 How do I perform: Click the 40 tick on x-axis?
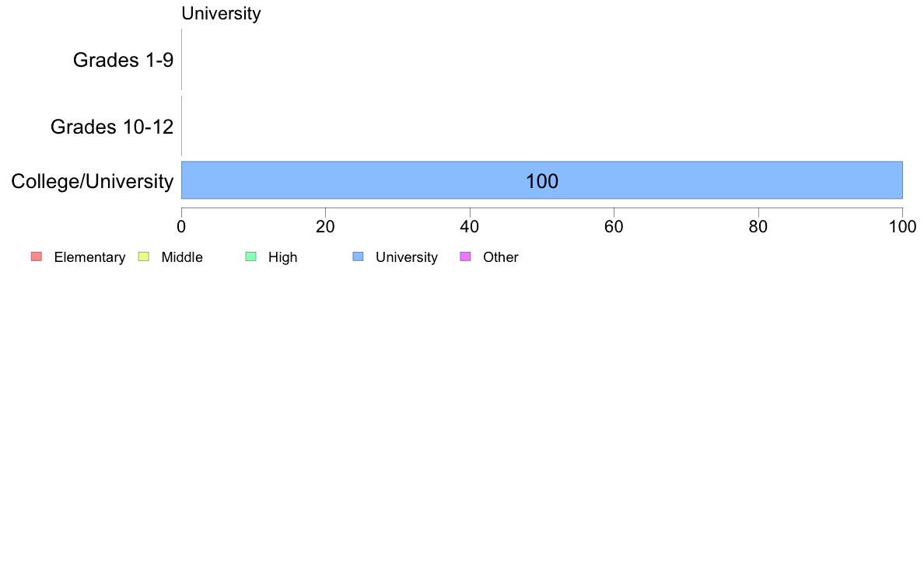click(470, 227)
